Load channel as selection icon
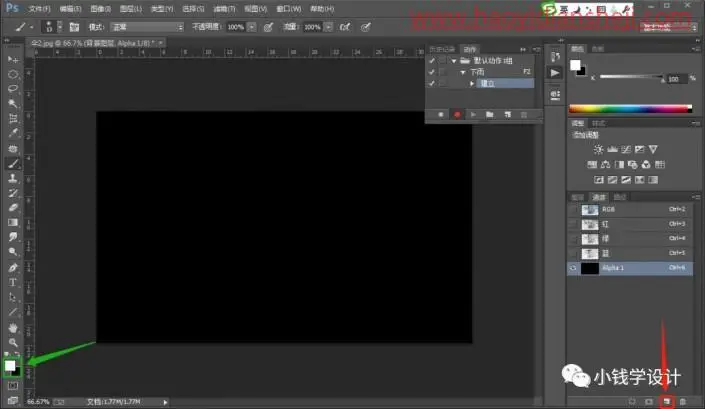705x409 pixels. pyautogui.click(x=632, y=401)
